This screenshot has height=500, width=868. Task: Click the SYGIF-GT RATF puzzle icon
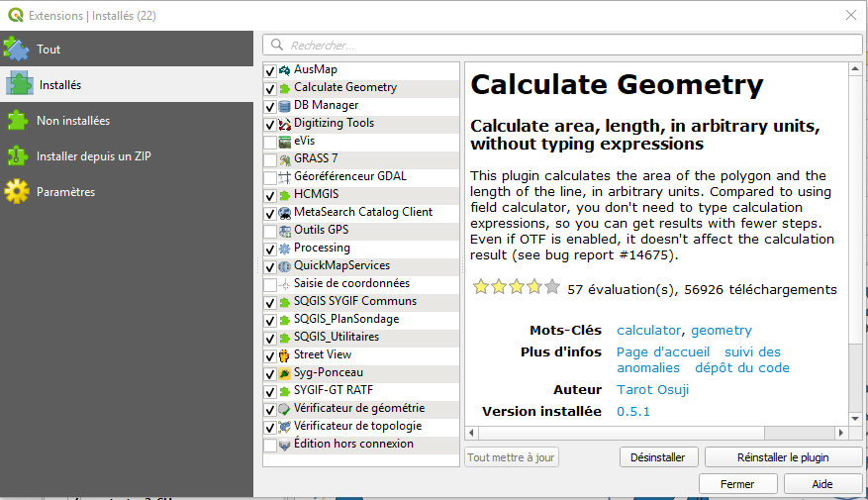pyautogui.click(x=284, y=391)
